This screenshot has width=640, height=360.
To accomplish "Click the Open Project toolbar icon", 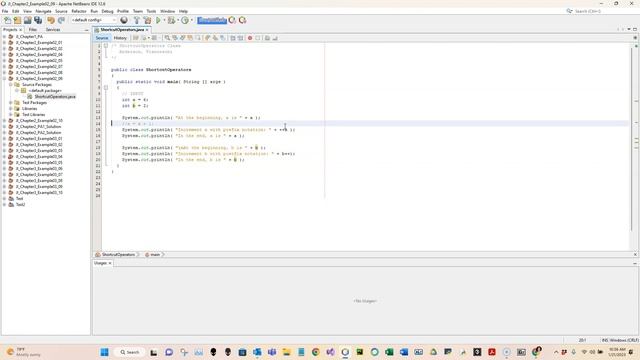I will pyautogui.click(x=27, y=20).
